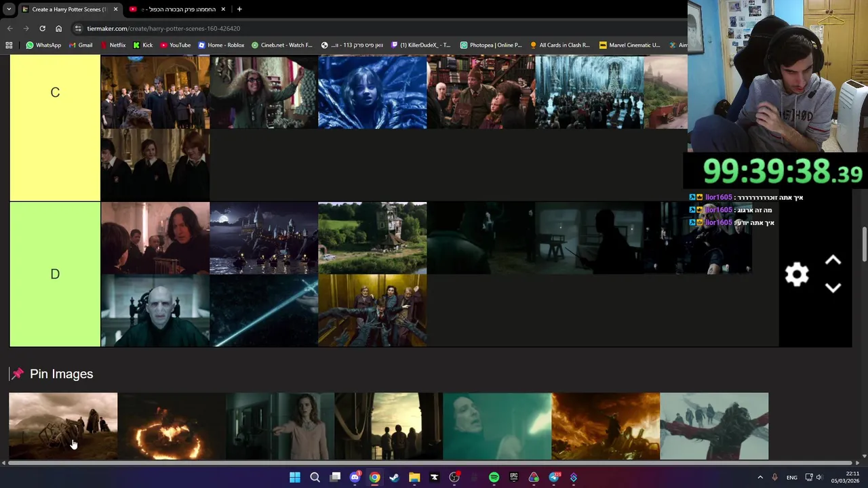The image size is (868, 488).
Task: Open the Cineb.net bookmark
Action: point(281,45)
